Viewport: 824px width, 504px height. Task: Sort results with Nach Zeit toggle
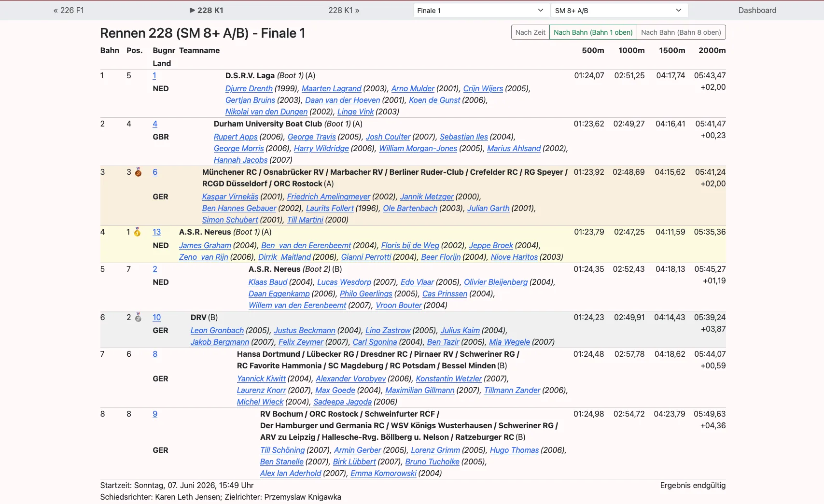click(530, 32)
